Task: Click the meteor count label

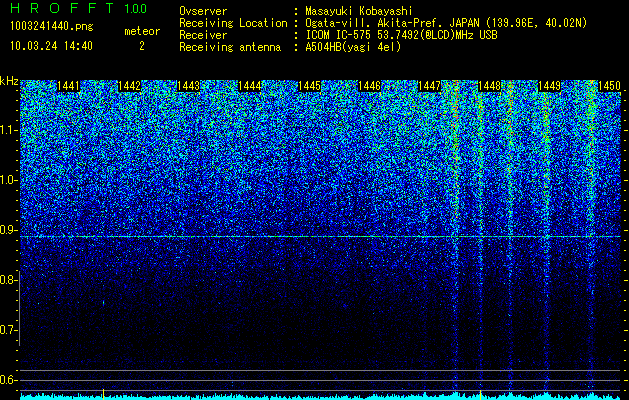Action: click(x=142, y=31)
